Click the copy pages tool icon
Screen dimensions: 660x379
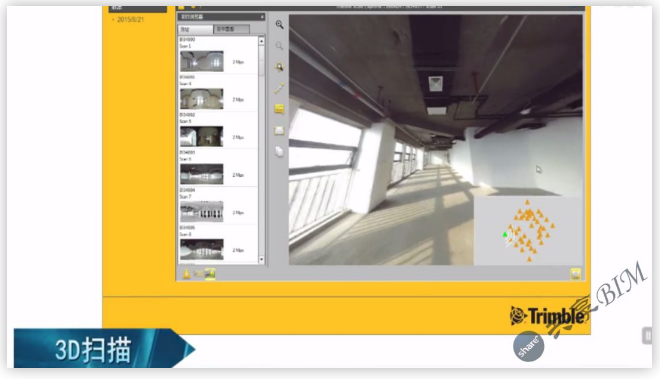click(279, 152)
